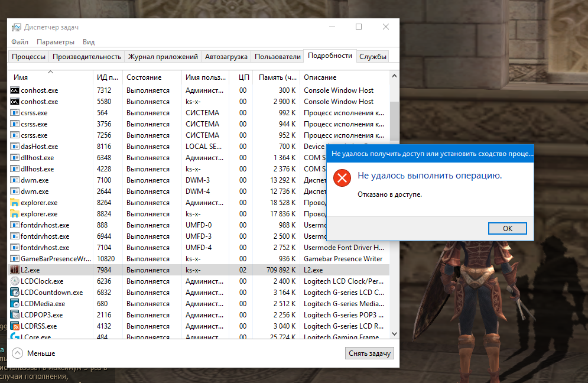This screenshot has width=588, height=383.
Task: Click the conhost.exe icon with PID 7312
Action: point(15,90)
